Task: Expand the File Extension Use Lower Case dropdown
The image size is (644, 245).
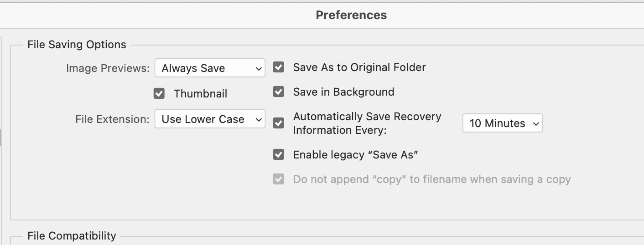Action: (x=210, y=119)
